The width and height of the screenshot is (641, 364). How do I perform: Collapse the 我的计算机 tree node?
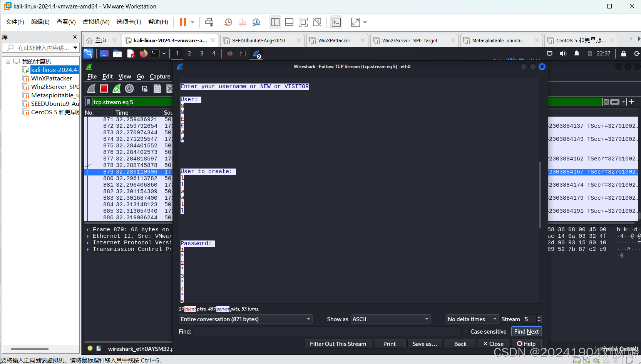tap(8, 62)
